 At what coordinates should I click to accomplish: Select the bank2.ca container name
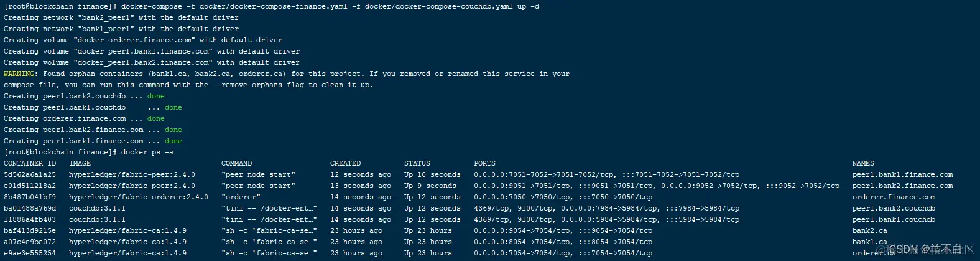click(x=869, y=230)
